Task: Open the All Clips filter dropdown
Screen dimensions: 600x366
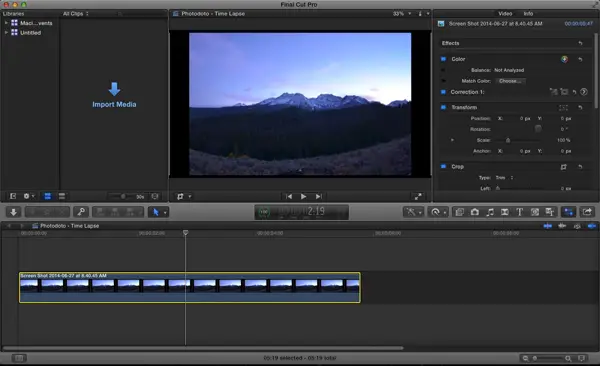Action: (76, 13)
